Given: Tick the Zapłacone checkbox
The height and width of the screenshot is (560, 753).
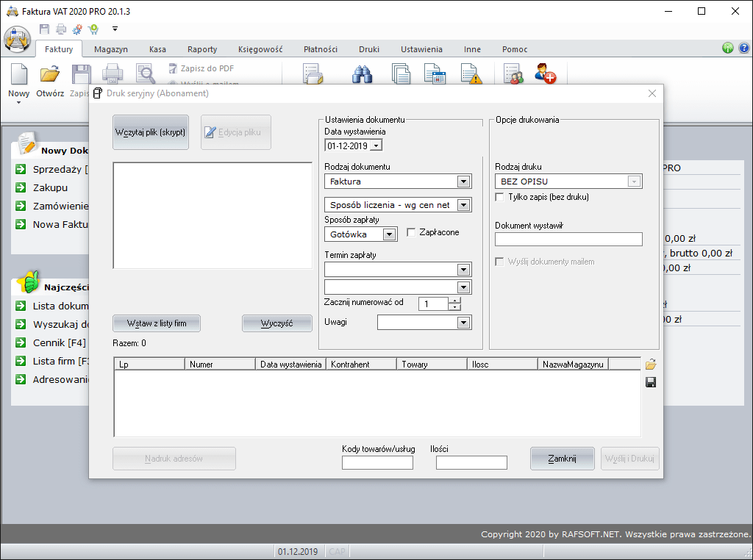Looking at the screenshot, I should pyautogui.click(x=411, y=232).
